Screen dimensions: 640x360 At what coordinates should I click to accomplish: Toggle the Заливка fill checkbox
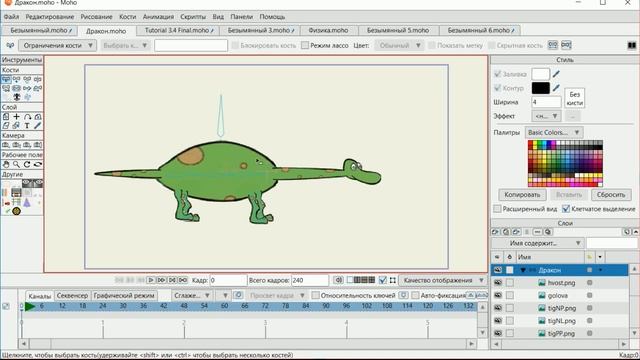pos(497,74)
